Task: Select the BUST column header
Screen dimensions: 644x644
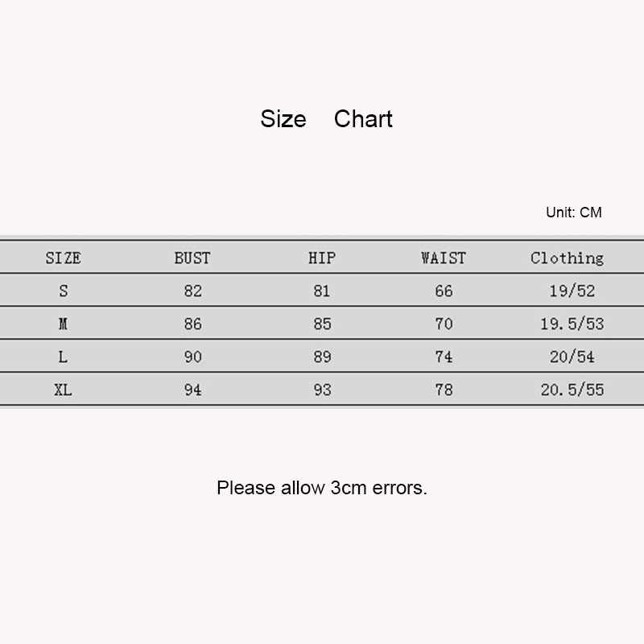Action: point(192,258)
